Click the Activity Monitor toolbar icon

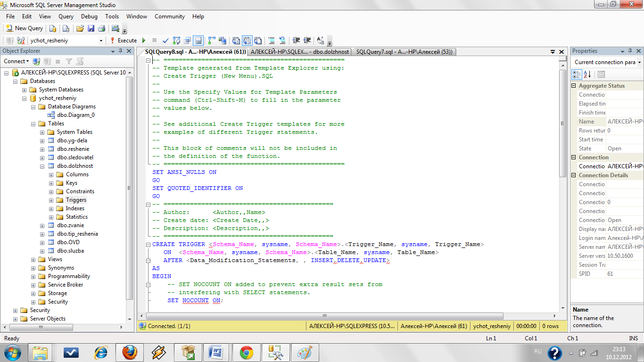[116, 28]
